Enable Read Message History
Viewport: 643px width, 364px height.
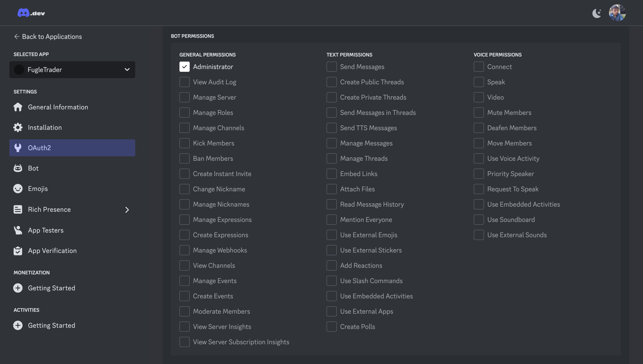pyautogui.click(x=332, y=204)
